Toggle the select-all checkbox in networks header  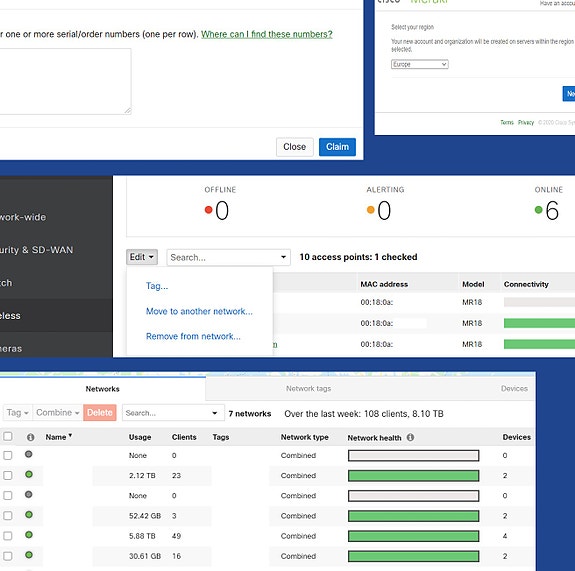tap(8, 436)
